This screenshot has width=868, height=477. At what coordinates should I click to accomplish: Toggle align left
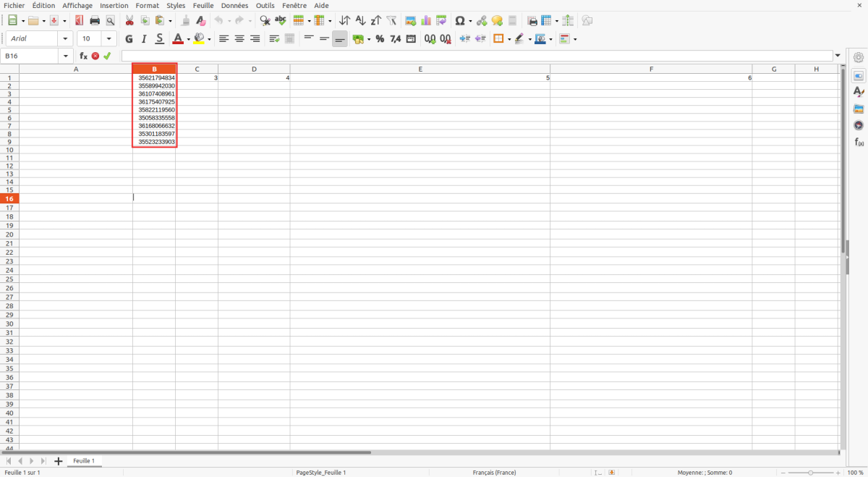pos(224,39)
